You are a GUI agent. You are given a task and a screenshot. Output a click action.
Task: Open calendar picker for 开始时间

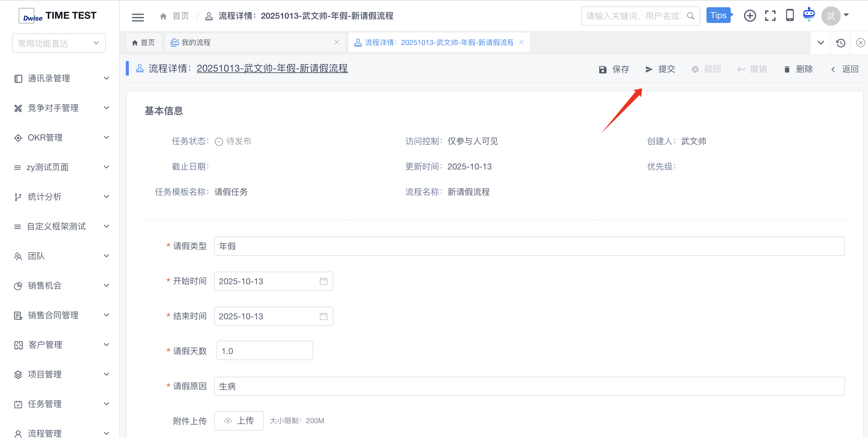[x=323, y=281]
